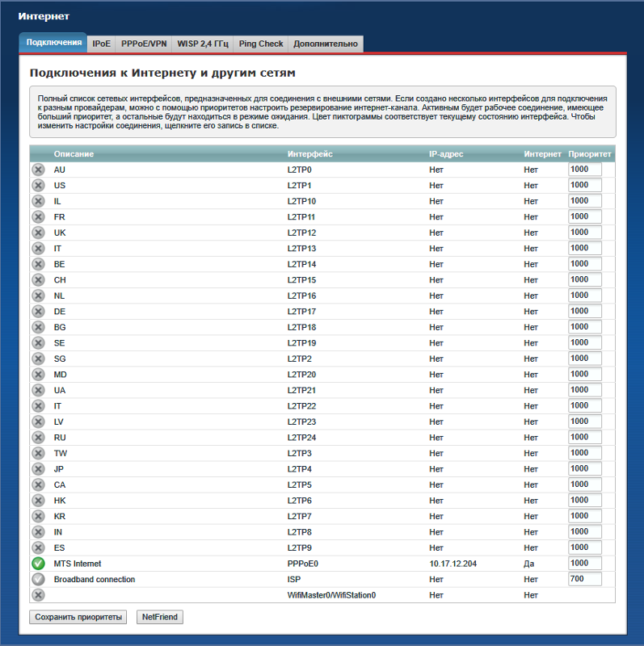Click the WifiMaster0/WifiStation0 interface entry

coord(331,595)
